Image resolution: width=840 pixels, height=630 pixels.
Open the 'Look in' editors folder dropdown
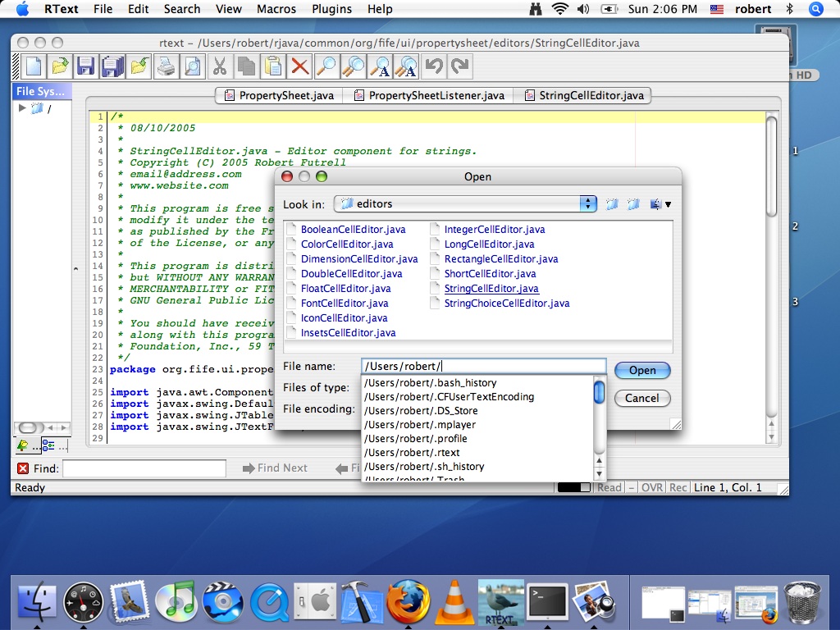pos(588,203)
